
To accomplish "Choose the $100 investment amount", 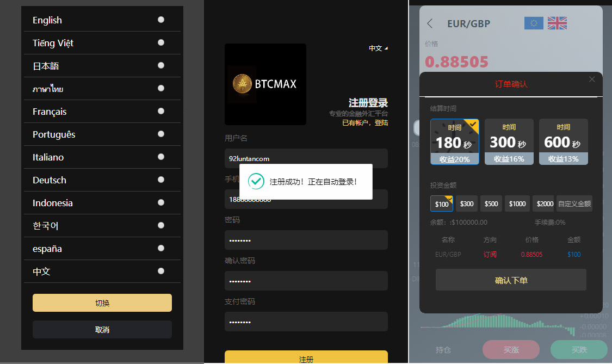I will 441,204.
